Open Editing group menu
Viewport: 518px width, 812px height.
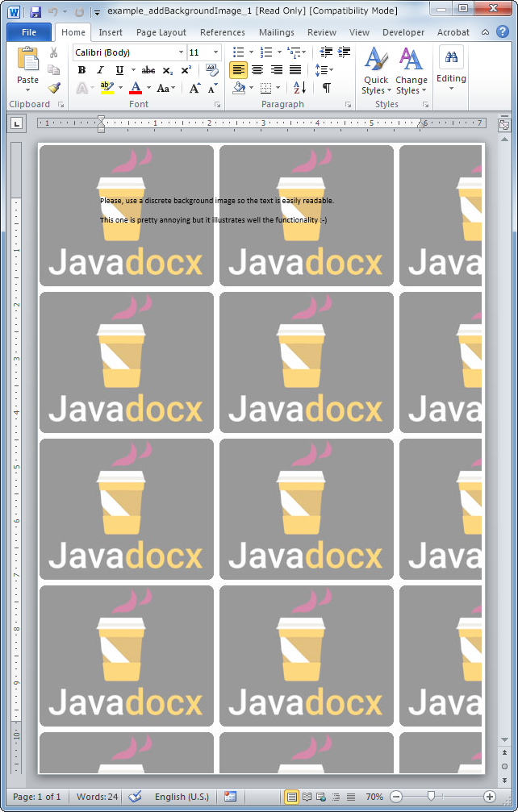(451, 69)
